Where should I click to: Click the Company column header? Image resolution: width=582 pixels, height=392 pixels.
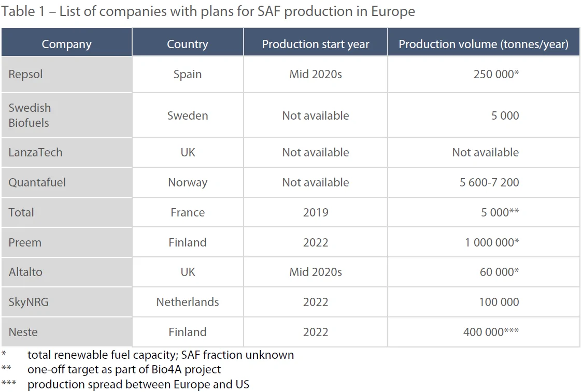pyautogui.click(x=66, y=44)
